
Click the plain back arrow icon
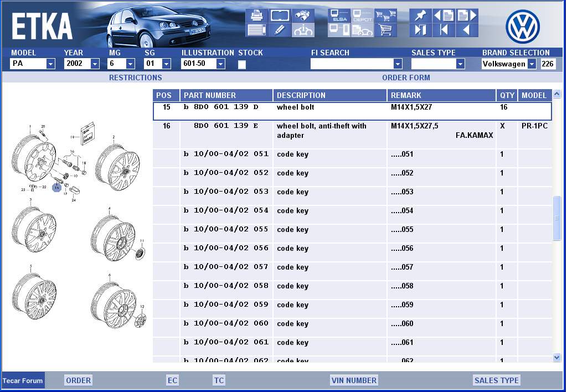467,30
